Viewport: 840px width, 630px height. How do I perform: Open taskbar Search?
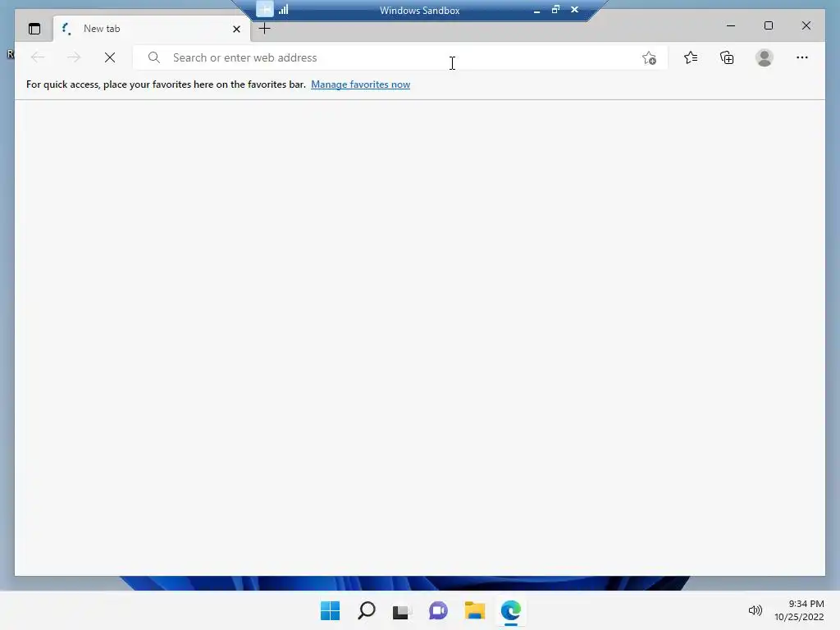tap(367, 610)
